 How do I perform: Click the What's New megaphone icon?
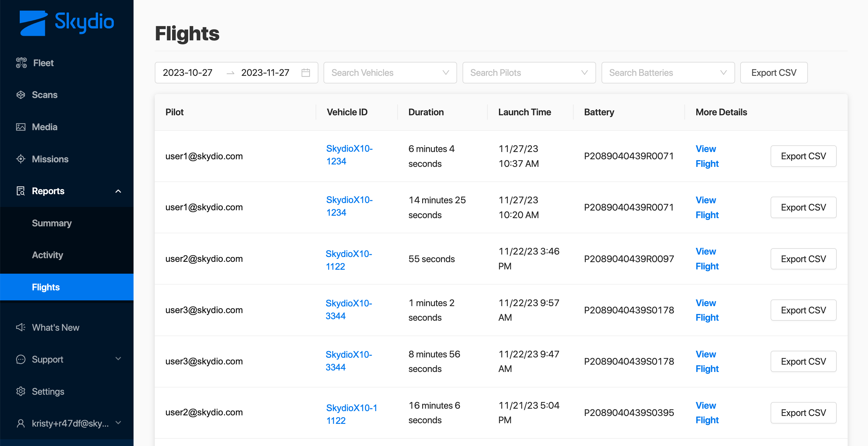pyautogui.click(x=21, y=327)
